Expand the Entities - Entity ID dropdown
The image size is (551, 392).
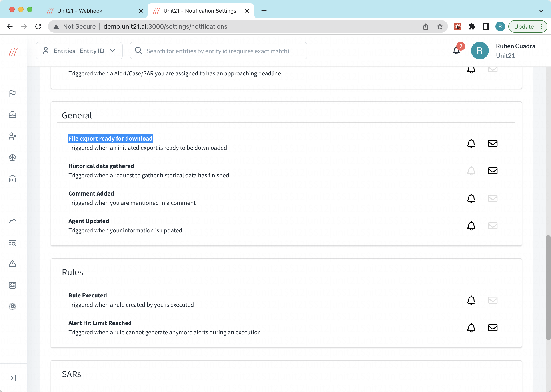(x=79, y=51)
